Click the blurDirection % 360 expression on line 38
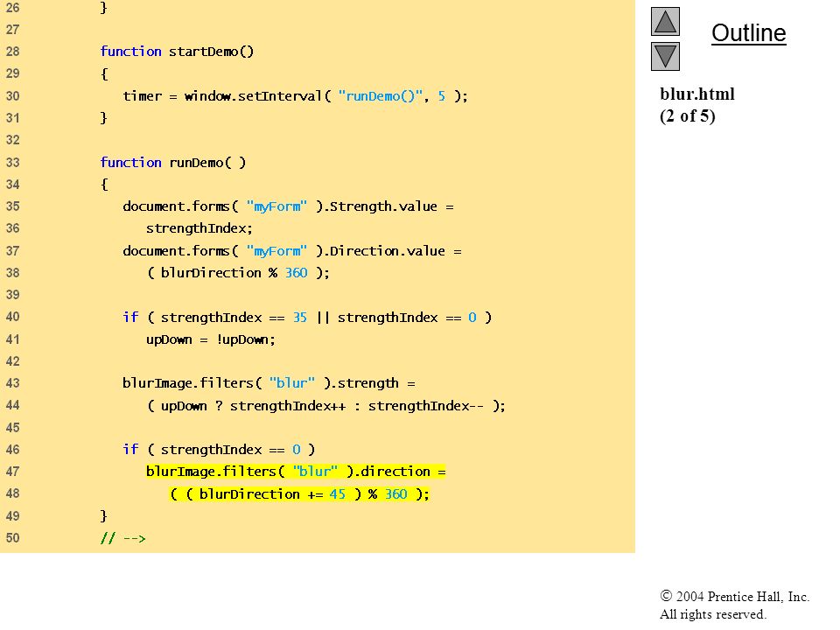This screenshot has height=630, width=840. (238, 273)
